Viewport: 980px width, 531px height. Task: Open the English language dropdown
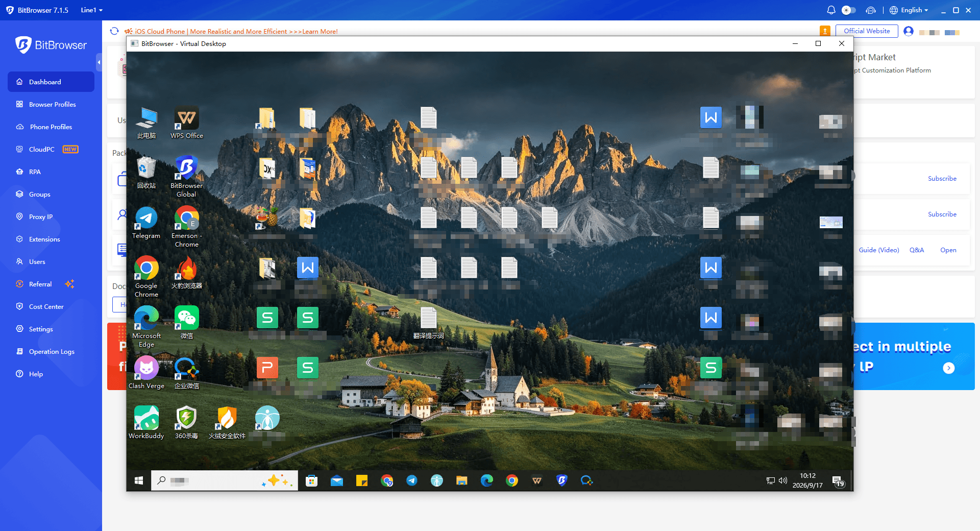pos(909,10)
